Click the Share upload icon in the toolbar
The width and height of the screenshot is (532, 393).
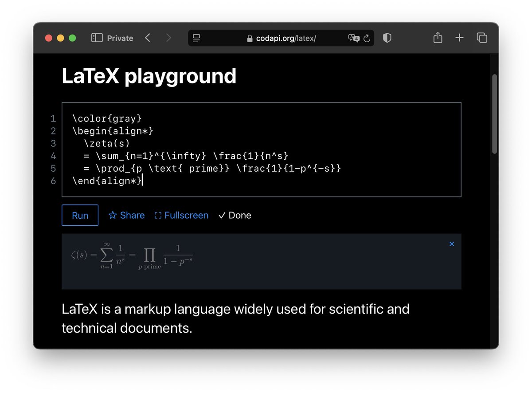[x=438, y=38]
